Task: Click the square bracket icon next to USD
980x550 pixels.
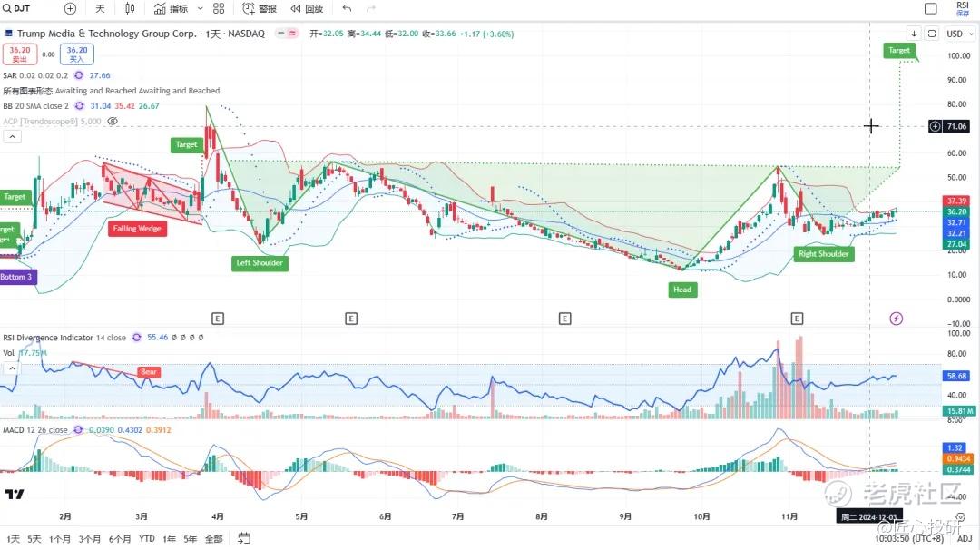Action: point(932,33)
